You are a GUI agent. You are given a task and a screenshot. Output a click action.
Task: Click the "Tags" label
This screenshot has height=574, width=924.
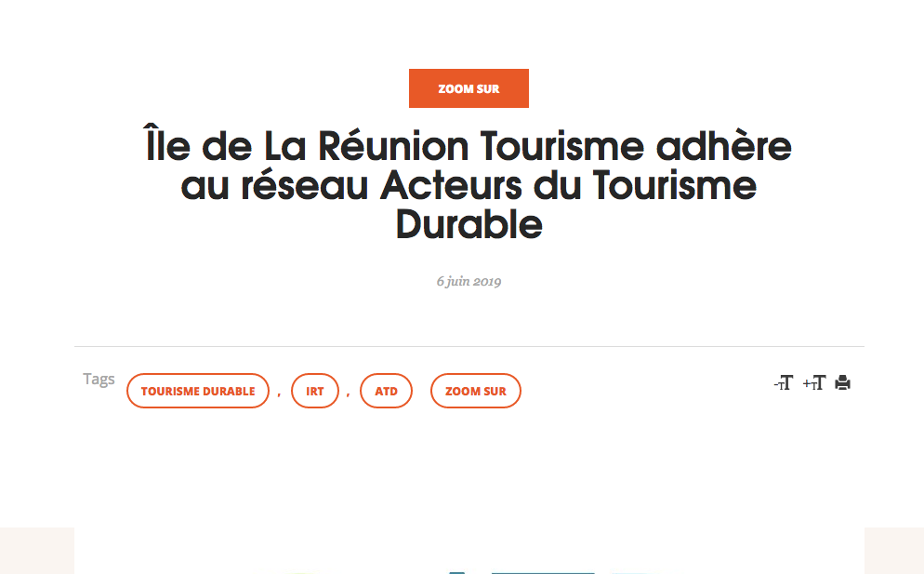(99, 380)
